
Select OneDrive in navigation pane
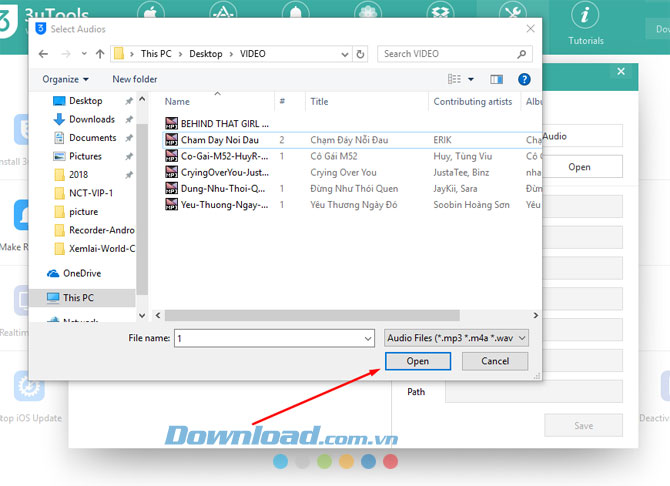(x=82, y=273)
